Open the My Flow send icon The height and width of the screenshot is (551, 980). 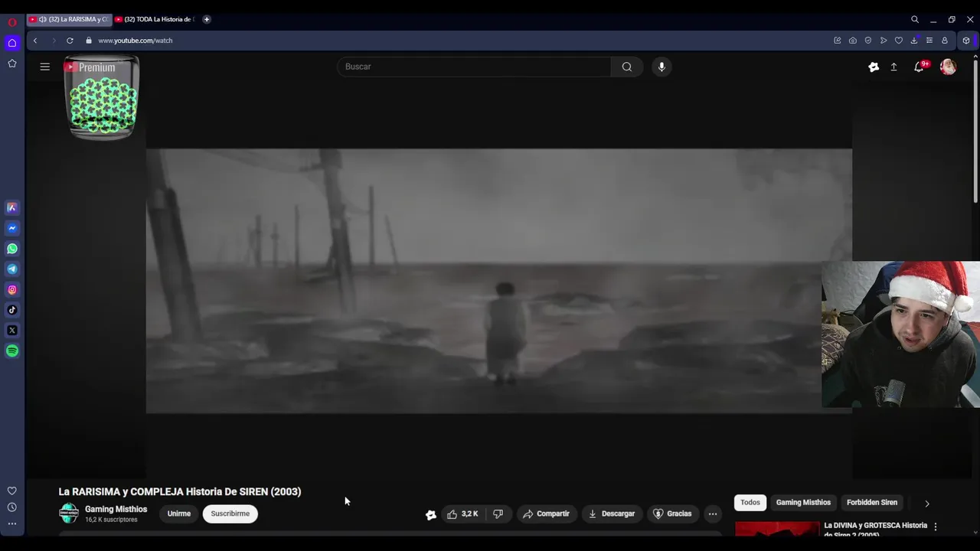pyautogui.click(x=883, y=41)
